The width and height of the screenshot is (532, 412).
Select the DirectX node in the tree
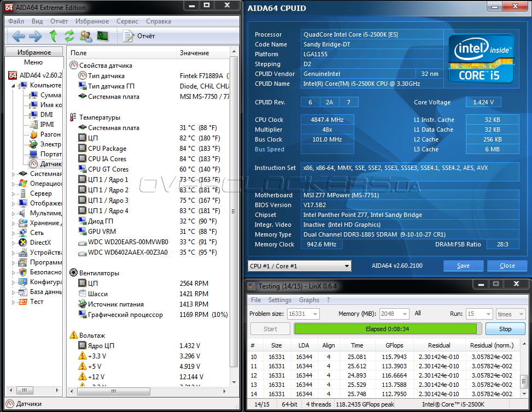[40, 243]
